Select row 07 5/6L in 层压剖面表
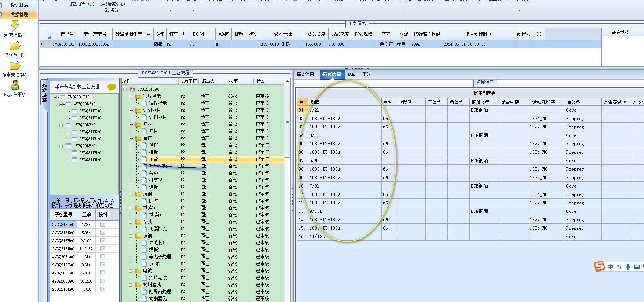 click(x=470, y=161)
